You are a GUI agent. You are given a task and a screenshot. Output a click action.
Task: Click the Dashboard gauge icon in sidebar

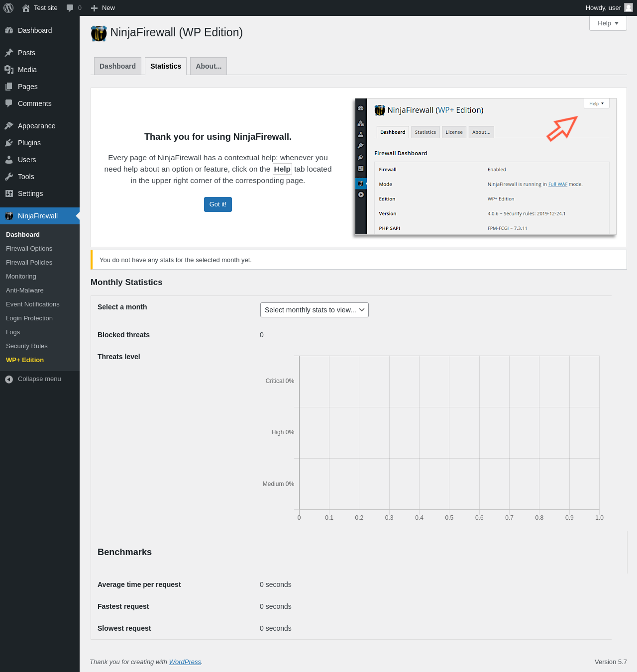(9, 30)
